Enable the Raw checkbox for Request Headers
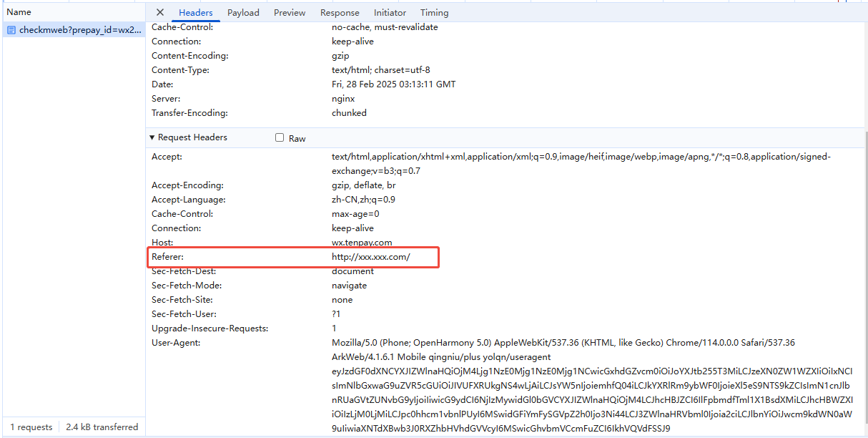This screenshot has height=438, width=868. [x=280, y=137]
